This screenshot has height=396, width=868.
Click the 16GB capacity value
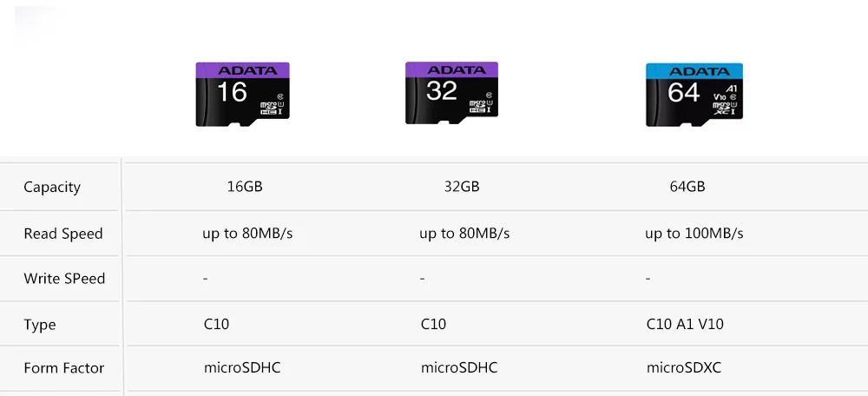pyautogui.click(x=244, y=187)
